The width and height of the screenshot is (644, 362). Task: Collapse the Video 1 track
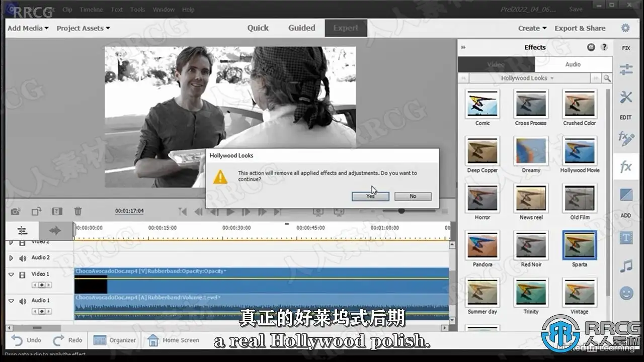click(11, 275)
